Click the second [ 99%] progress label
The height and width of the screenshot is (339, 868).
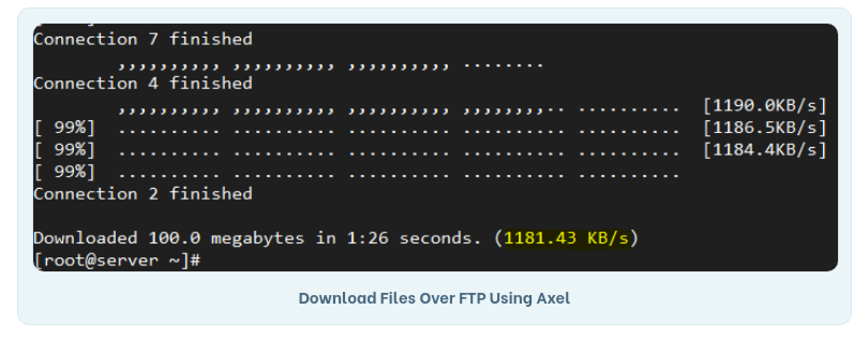pyautogui.click(x=65, y=150)
